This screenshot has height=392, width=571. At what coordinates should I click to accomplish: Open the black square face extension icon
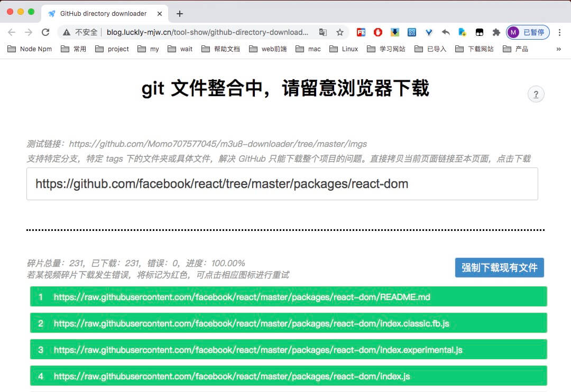coord(480,32)
